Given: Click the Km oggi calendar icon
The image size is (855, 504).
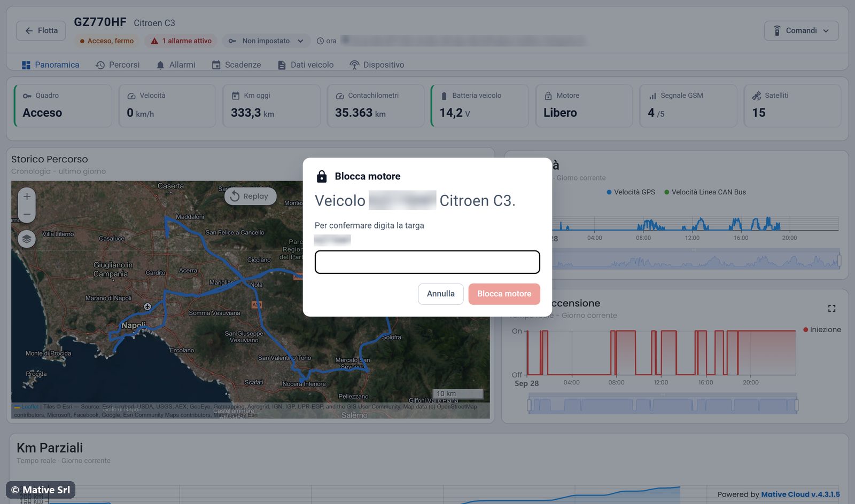Looking at the screenshot, I should 236,96.
